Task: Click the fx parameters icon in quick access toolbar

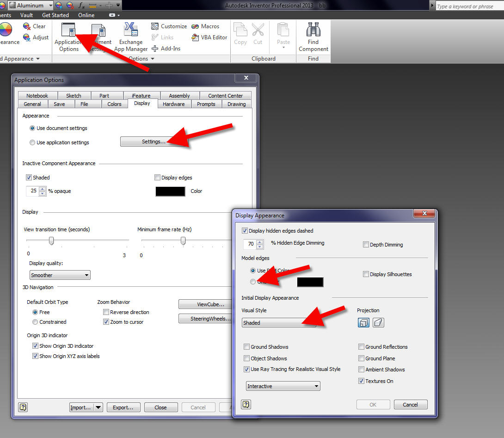Action: (x=82, y=5)
